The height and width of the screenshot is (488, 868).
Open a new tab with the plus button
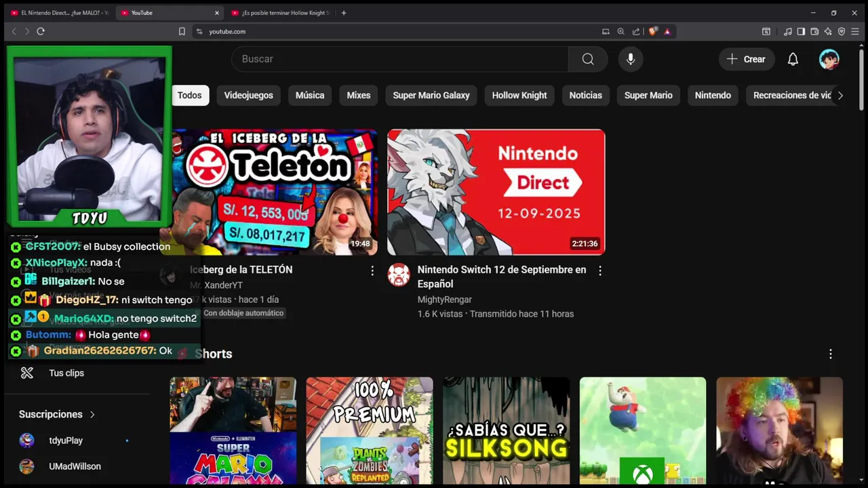click(344, 13)
